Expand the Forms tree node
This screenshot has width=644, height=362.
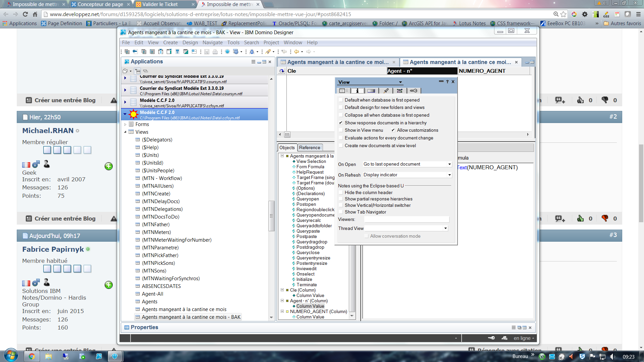pos(125,124)
